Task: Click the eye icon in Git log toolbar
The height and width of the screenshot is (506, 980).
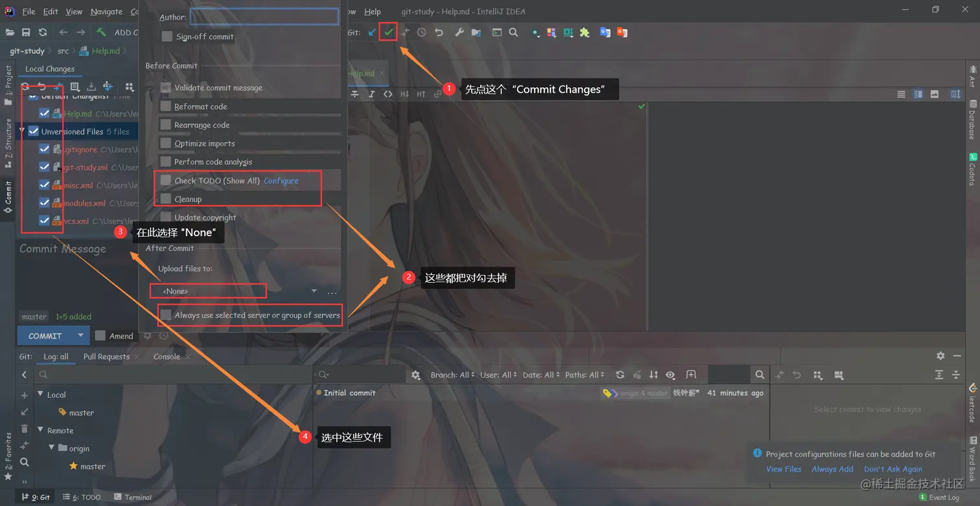Action: pyautogui.click(x=670, y=375)
